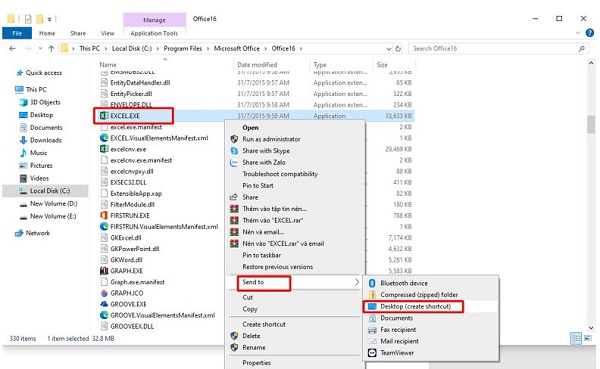600x369 pixels.
Task: Switch to large icons view in status bar
Action: [588, 338]
